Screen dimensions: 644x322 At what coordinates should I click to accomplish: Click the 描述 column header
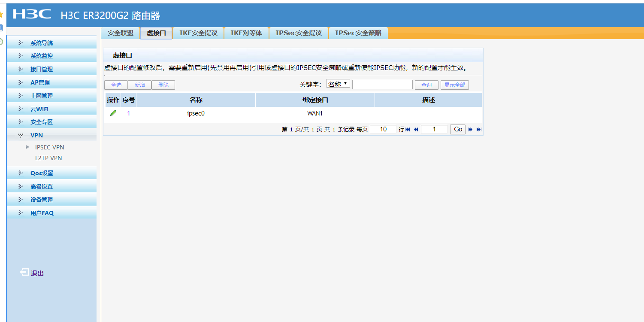[x=429, y=100]
